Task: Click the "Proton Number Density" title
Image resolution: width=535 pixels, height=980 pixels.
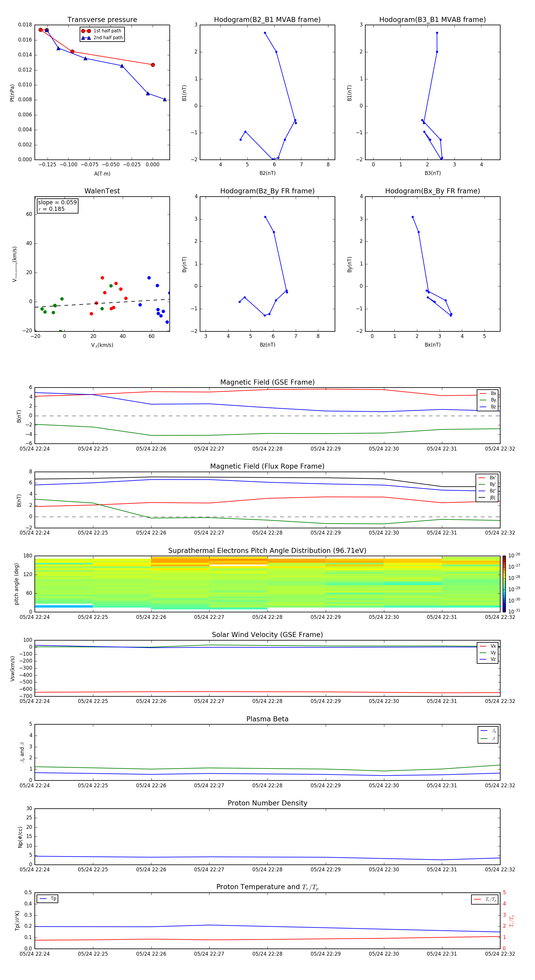Action: [267, 803]
